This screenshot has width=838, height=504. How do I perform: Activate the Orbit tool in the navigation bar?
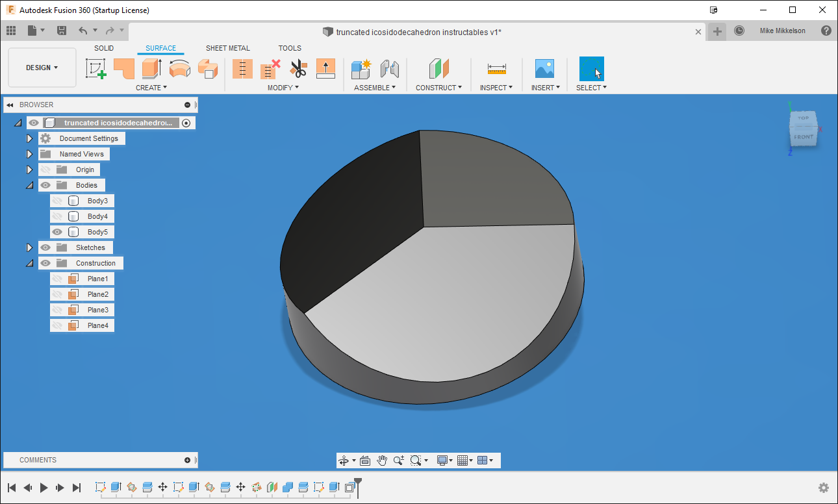coord(344,460)
